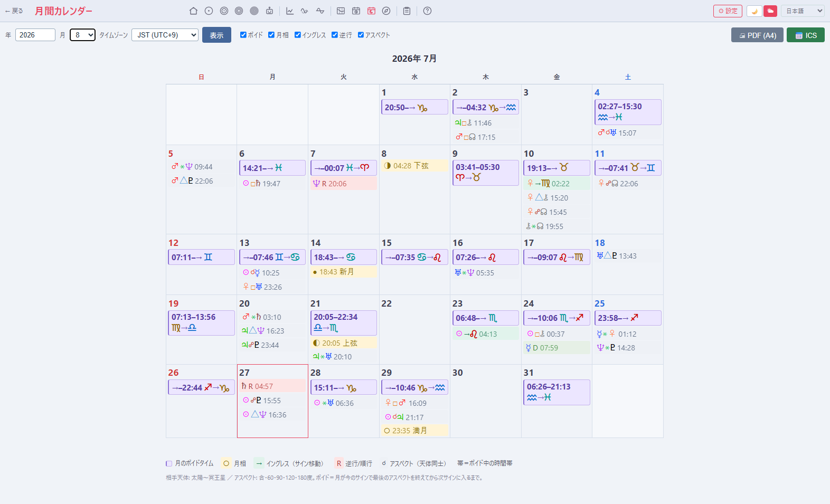The image size is (830, 504).
Task: Go back using the 戻る link
Action: pyautogui.click(x=14, y=11)
